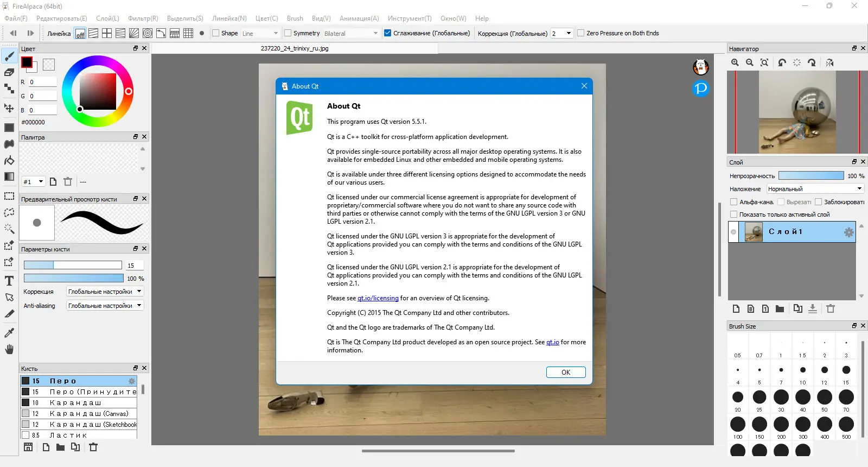
Task: Close the About Qt dialog
Action: (584, 86)
